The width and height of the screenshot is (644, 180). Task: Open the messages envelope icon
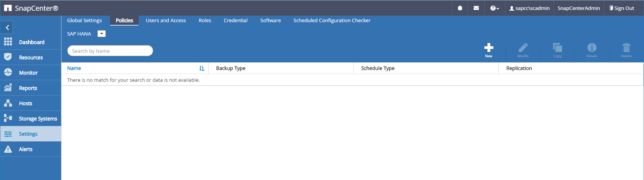pos(476,8)
